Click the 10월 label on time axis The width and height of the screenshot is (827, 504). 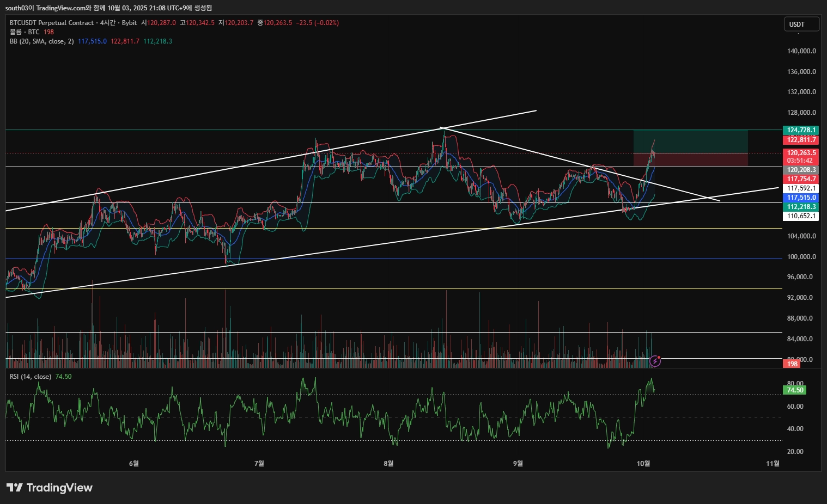pos(643,463)
